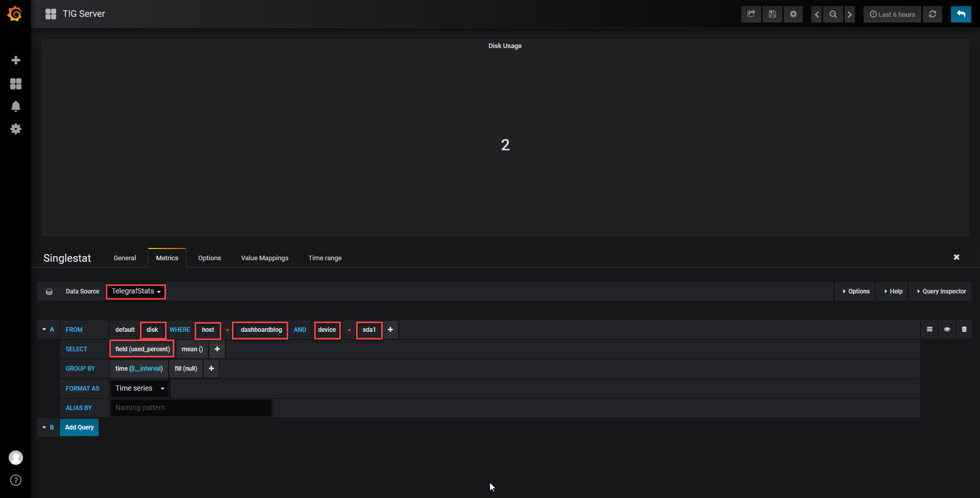Open the Value Mappings tab
Screen dimensions: 980x498
[x=265, y=258]
